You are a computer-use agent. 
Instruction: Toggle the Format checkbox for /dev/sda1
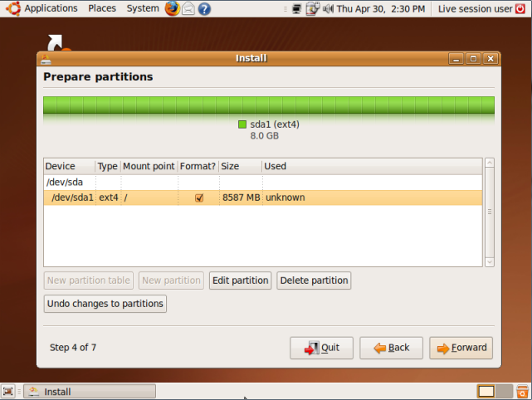(x=199, y=198)
